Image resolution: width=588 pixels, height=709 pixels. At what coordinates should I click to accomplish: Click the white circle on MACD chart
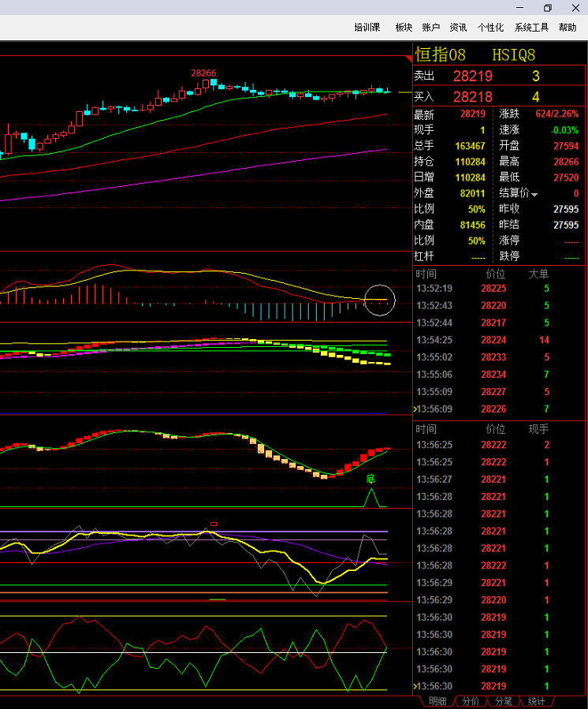(x=379, y=300)
